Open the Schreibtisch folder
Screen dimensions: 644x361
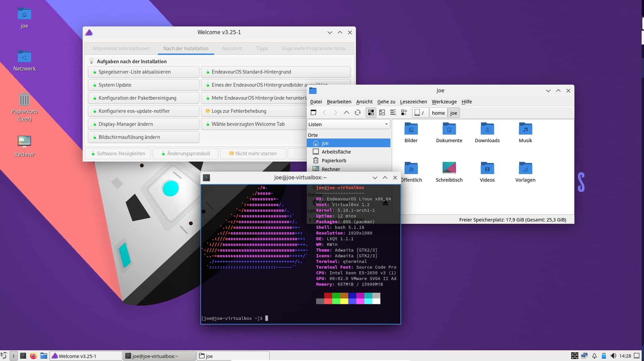click(449, 172)
